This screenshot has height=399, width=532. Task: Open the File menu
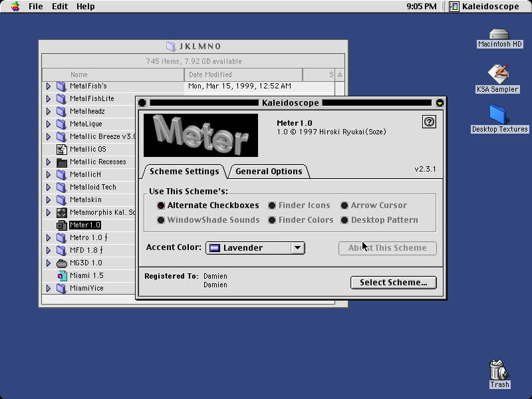pyautogui.click(x=36, y=7)
